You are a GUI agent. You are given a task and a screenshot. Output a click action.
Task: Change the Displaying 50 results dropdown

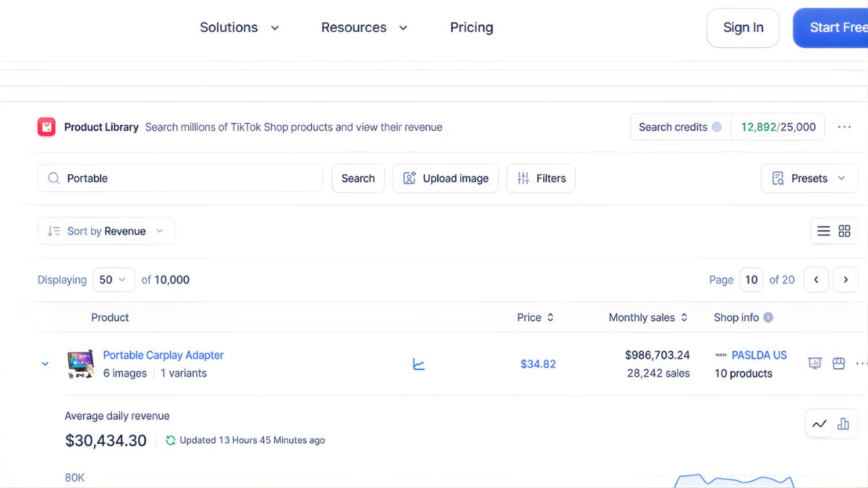[x=114, y=279]
